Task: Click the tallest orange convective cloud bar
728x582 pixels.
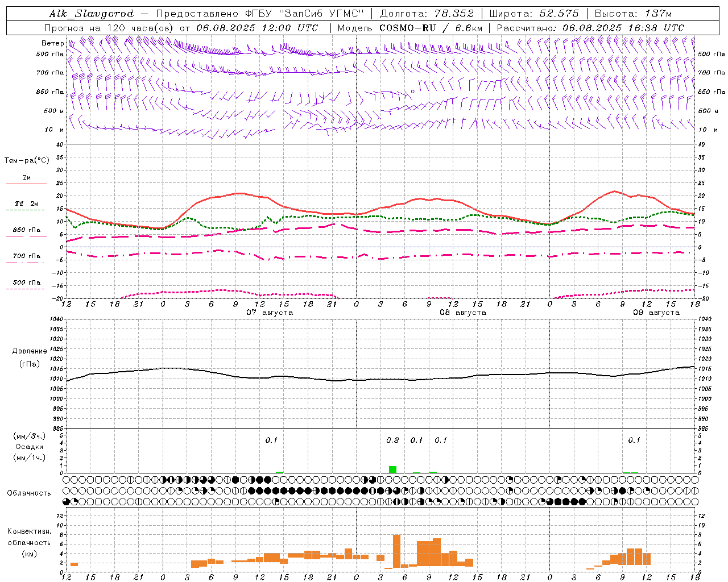Action: click(396, 551)
